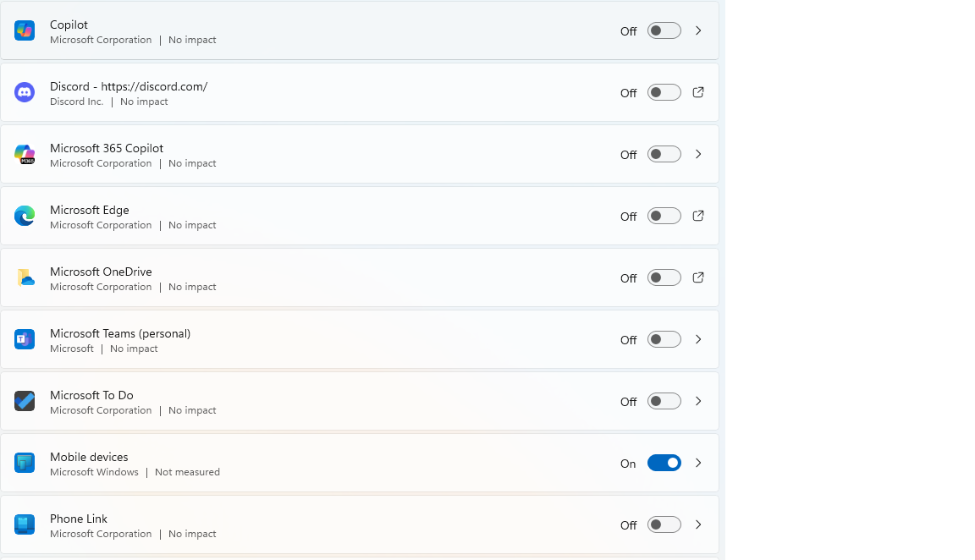Enable Copilot startup toggle
975x560 pixels.
tap(664, 31)
